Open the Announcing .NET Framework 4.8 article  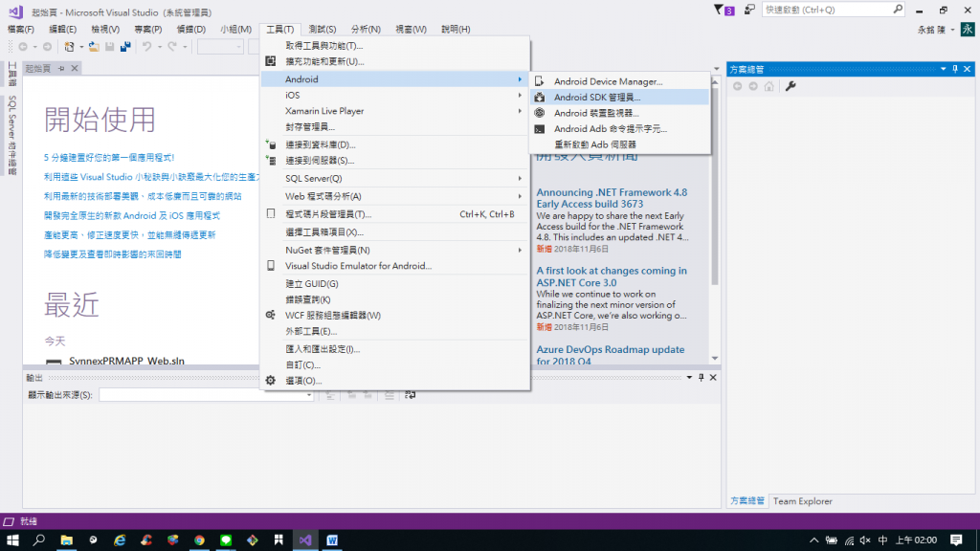pyautogui.click(x=612, y=198)
